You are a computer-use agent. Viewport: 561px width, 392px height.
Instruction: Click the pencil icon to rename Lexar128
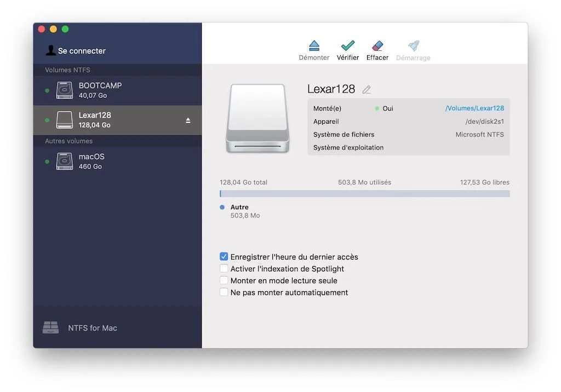point(366,89)
